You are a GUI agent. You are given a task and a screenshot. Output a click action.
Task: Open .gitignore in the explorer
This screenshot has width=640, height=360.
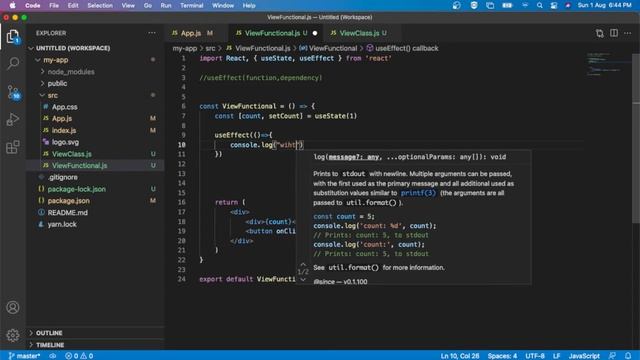pyautogui.click(x=62, y=177)
